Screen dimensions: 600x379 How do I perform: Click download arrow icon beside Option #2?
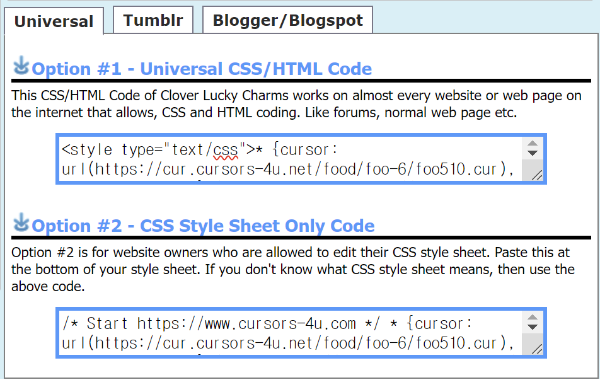coord(21,222)
